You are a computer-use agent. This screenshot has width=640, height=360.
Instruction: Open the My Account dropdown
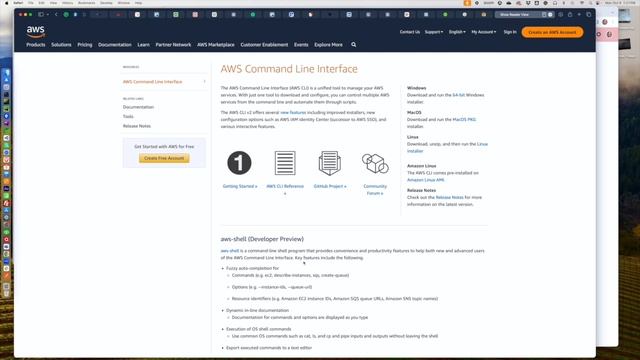(x=484, y=32)
